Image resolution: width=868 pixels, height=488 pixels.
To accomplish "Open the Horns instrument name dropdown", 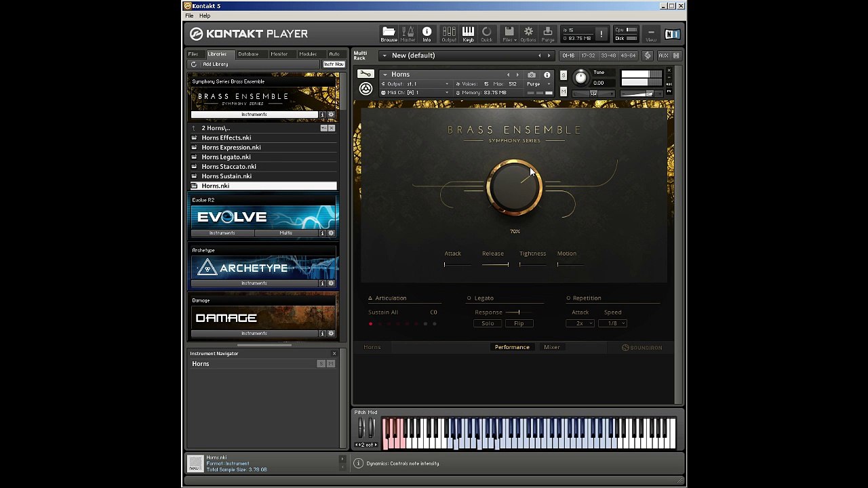I will 384,75.
